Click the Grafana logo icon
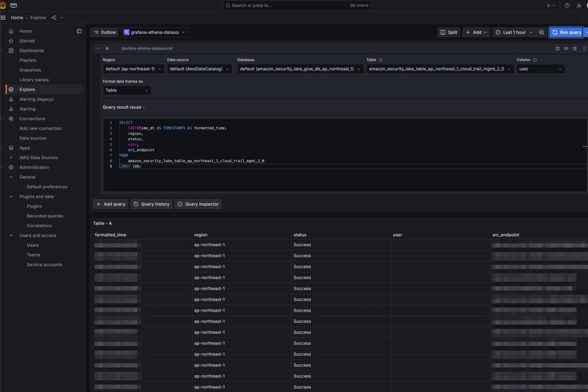 tap(3, 5)
